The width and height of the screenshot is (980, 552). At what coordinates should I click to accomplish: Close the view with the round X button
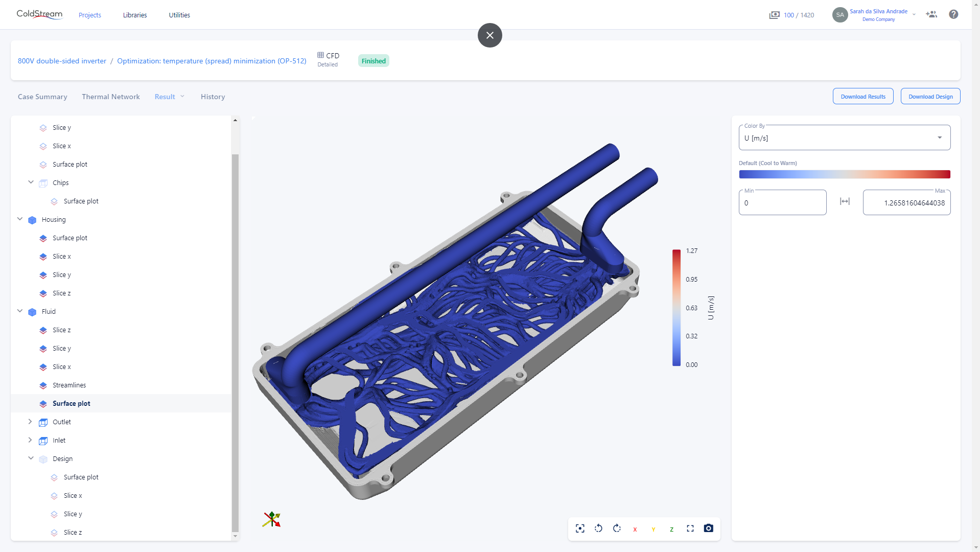tap(490, 35)
